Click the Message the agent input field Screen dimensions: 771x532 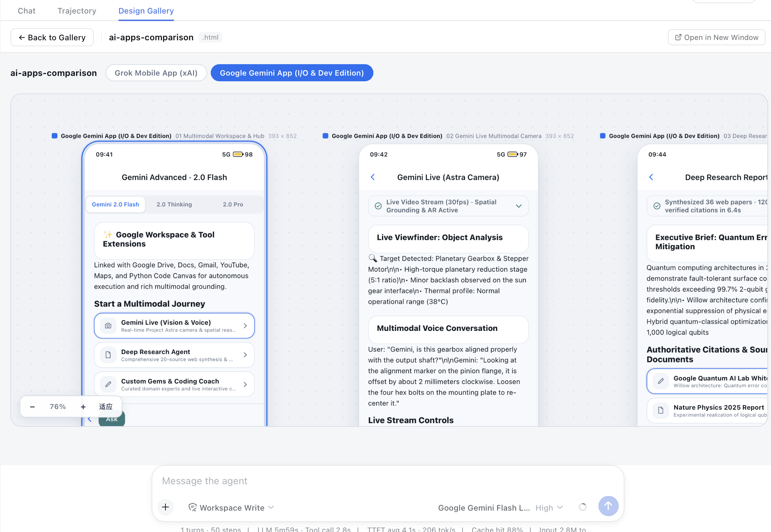pyautogui.click(x=388, y=481)
